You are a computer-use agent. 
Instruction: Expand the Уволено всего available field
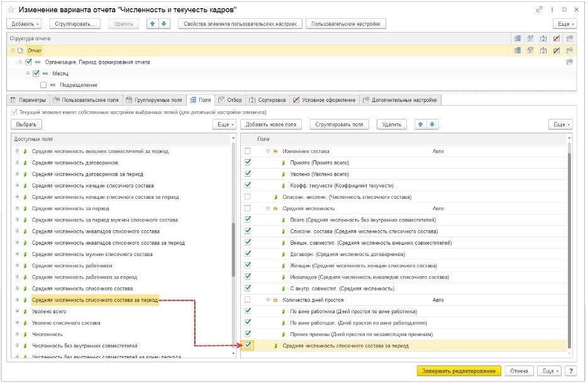click(17, 311)
